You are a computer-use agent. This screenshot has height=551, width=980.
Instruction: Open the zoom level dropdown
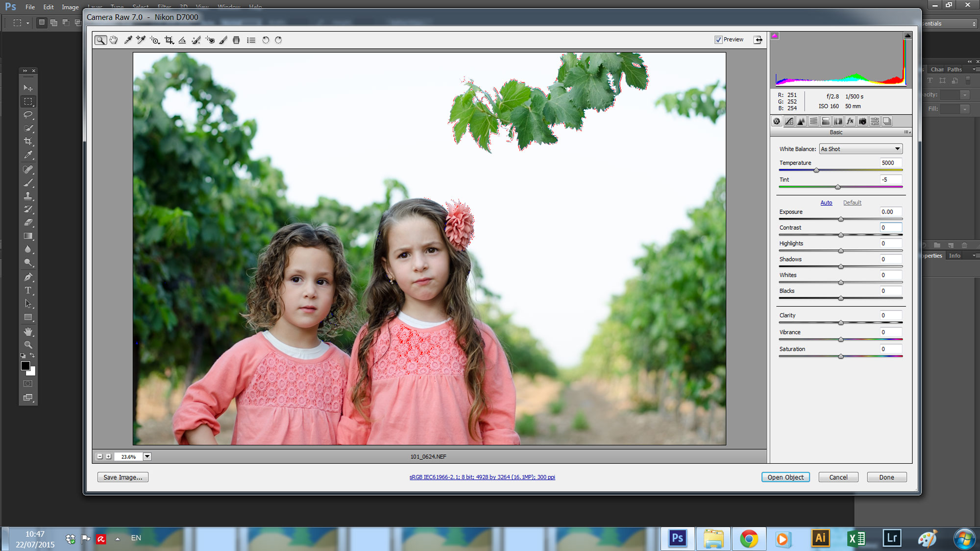pos(147,456)
